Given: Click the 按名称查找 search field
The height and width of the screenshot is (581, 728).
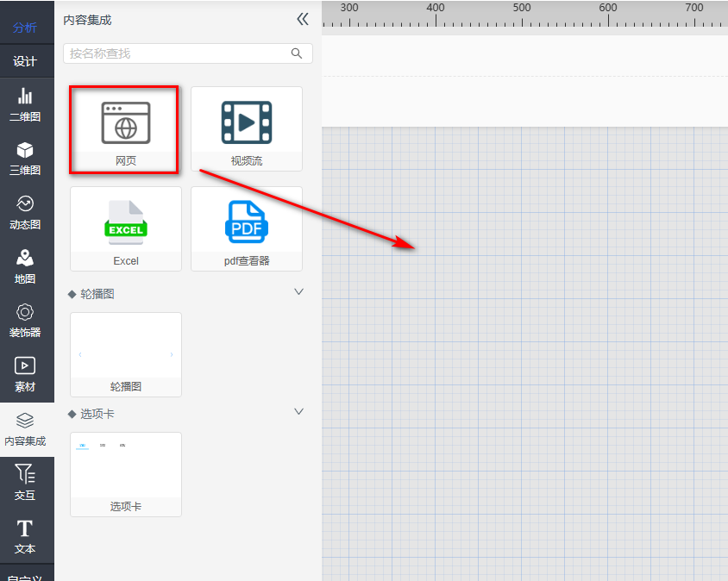Looking at the screenshot, I should coord(177,53).
